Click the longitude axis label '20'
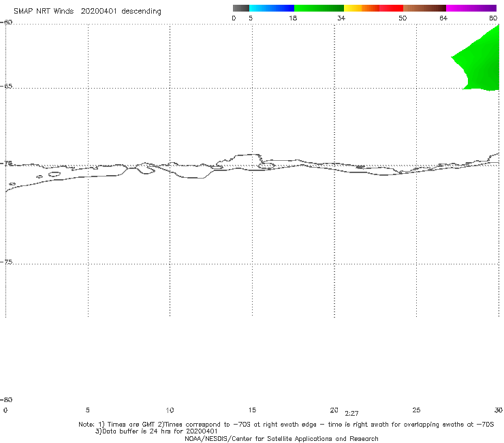Image resolution: width=504 pixels, height=443 pixels. (334, 410)
